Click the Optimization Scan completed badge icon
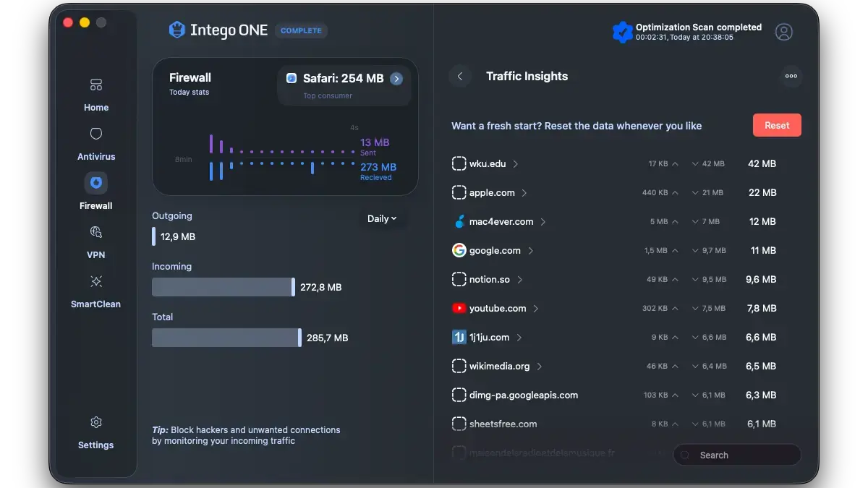The width and height of the screenshot is (868, 488). point(622,32)
